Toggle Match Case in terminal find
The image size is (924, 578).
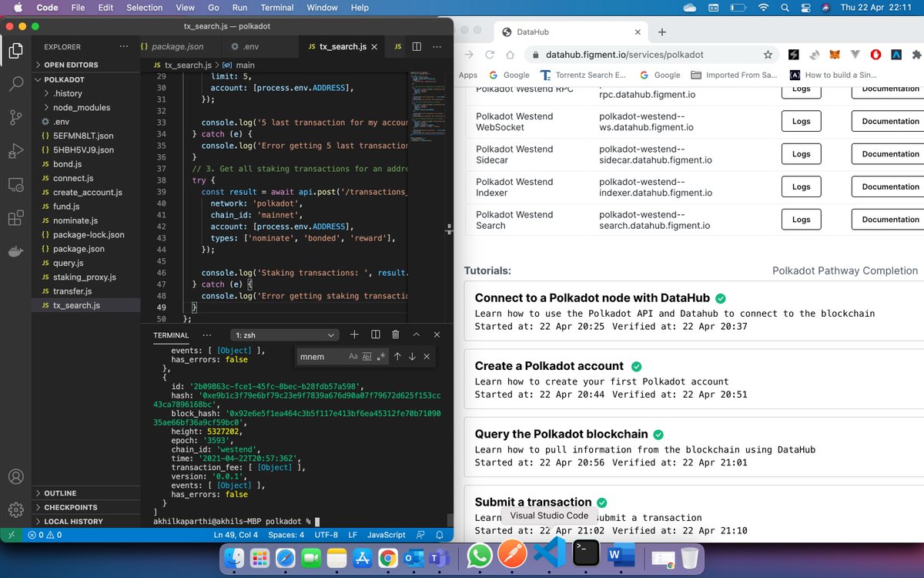pyautogui.click(x=353, y=356)
